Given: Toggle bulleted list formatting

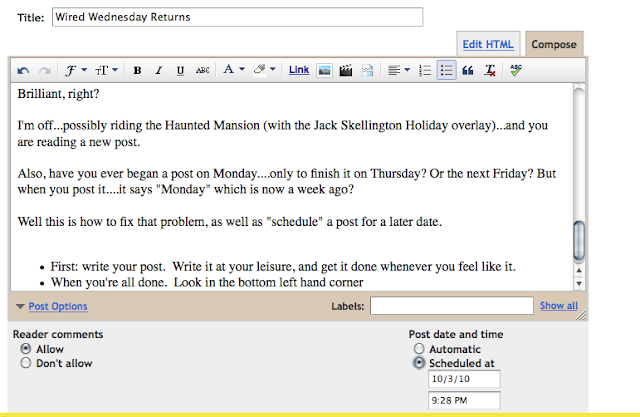Looking at the screenshot, I should (447, 70).
